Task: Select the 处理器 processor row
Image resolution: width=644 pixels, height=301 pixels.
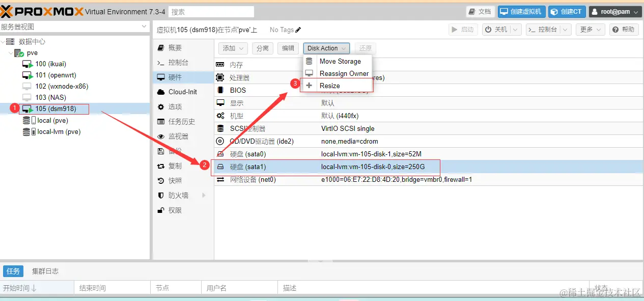Action: (429, 77)
